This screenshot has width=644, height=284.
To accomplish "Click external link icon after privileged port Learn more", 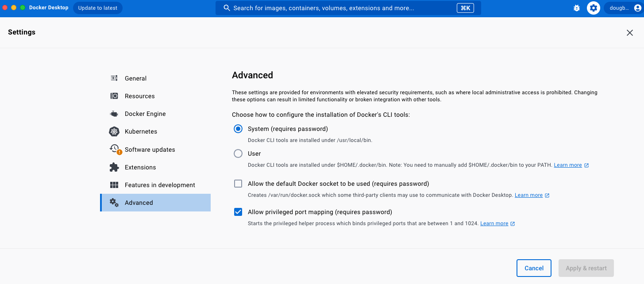I will click(x=513, y=223).
